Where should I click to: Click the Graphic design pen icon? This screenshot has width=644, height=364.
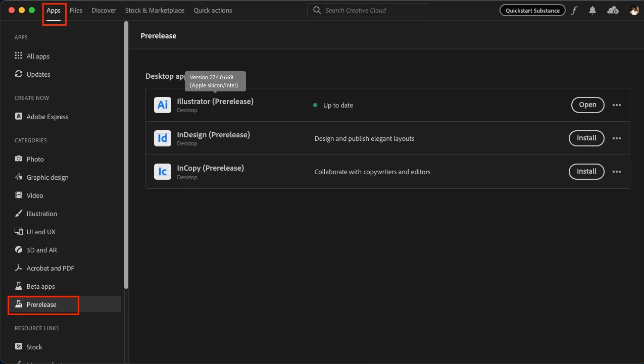pos(19,177)
